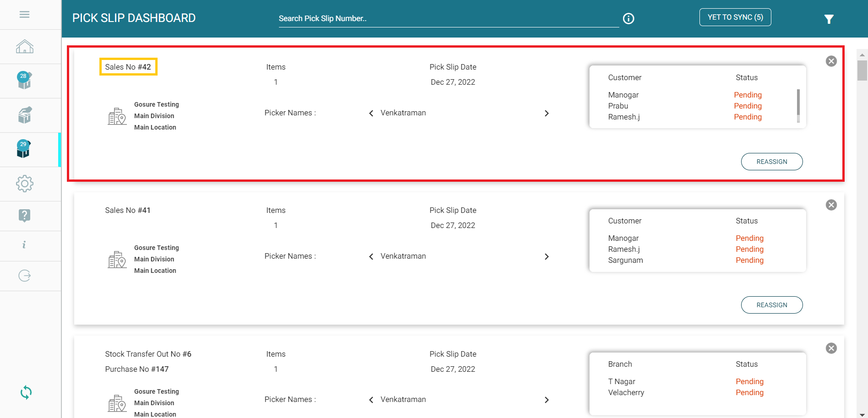The image size is (868, 418).
Task: Click the logout icon in sidebar
Action: [25, 276]
